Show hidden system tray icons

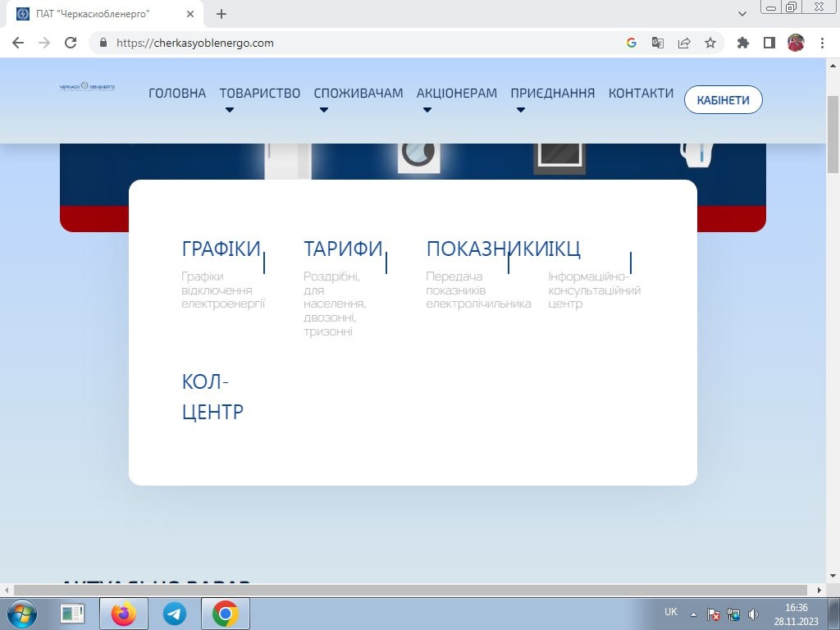click(x=693, y=614)
